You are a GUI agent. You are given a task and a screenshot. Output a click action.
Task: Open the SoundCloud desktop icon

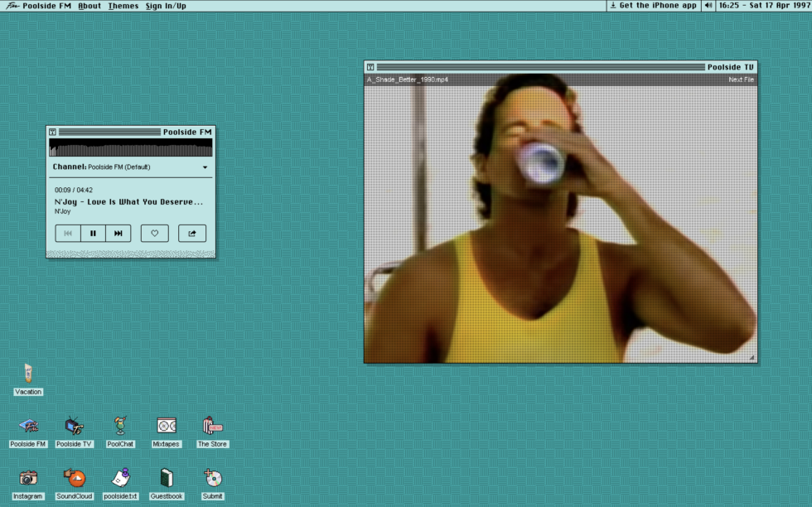click(x=75, y=478)
